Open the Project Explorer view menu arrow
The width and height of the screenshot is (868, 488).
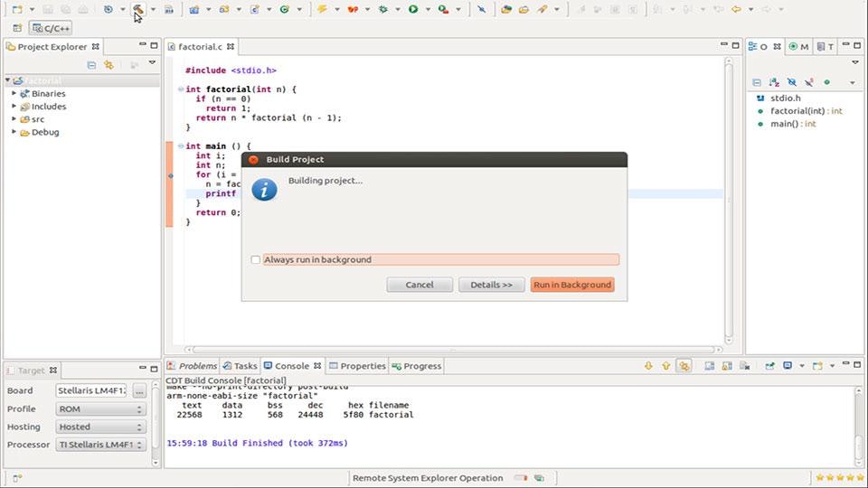pos(152,63)
